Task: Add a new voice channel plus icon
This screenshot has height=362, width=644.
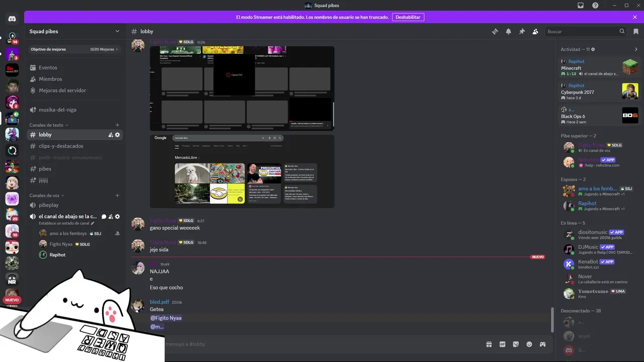Action: click(117, 195)
